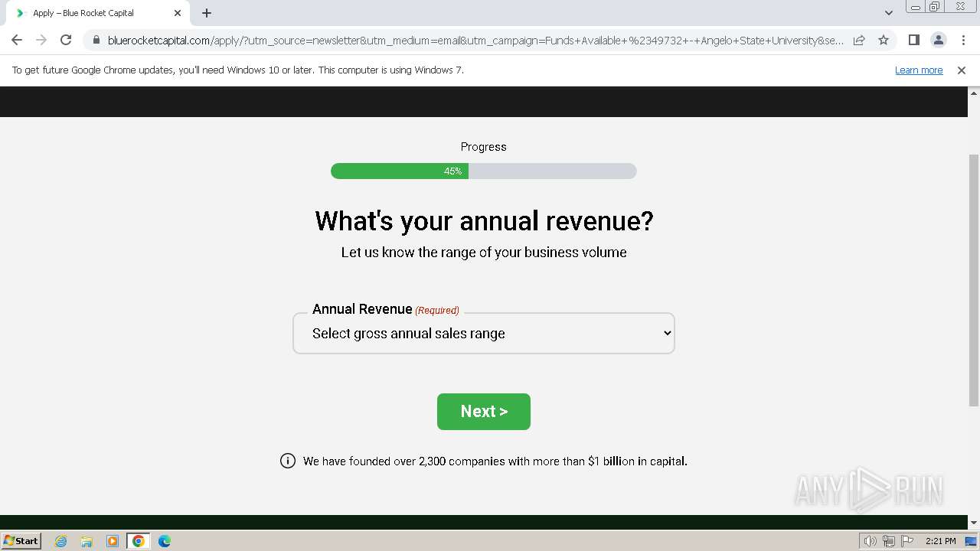The width and height of the screenshot is (980, 551).
Task: Launch Microsoft Edge from taskbar
Action: (165, 541)
